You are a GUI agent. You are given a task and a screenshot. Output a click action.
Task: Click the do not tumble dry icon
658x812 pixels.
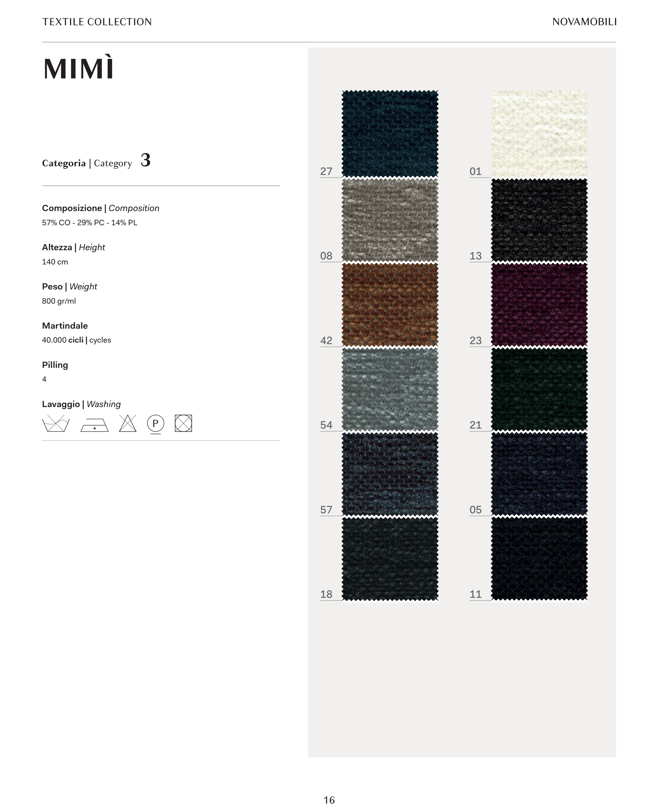tap(183, 423)
